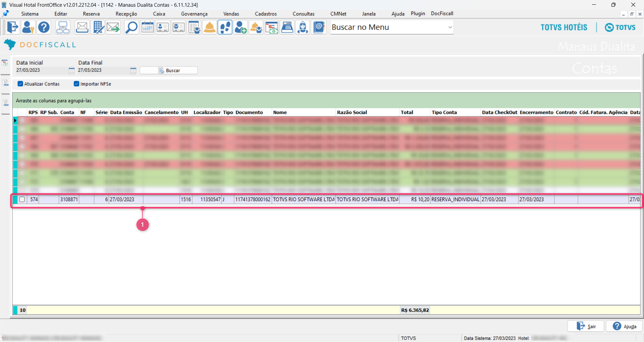Open the Vendas menu
Image resolution: width=644 pixels, height=342 pixels.
tap(231, 14)
